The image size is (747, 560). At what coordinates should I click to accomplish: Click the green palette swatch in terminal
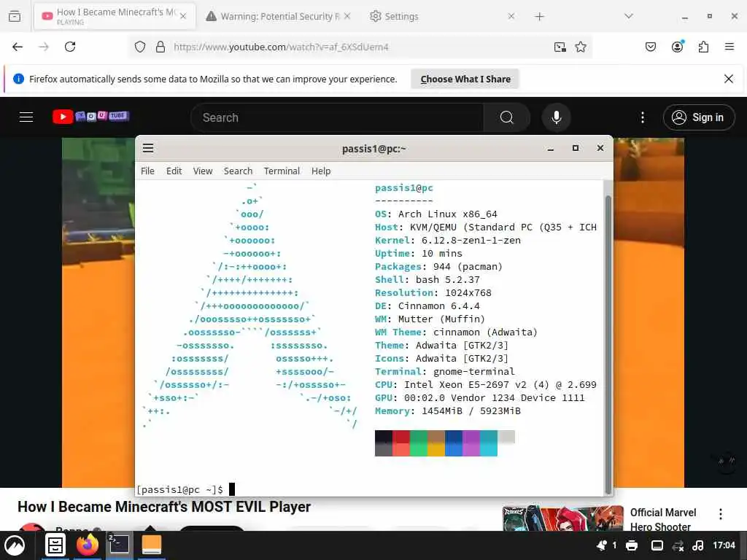[419, 443]
